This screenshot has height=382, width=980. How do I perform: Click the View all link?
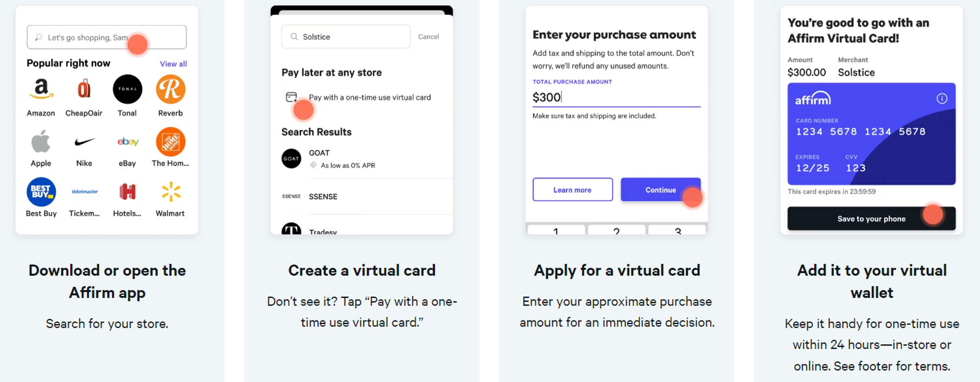pyautogui.click(x=173, y=63)
